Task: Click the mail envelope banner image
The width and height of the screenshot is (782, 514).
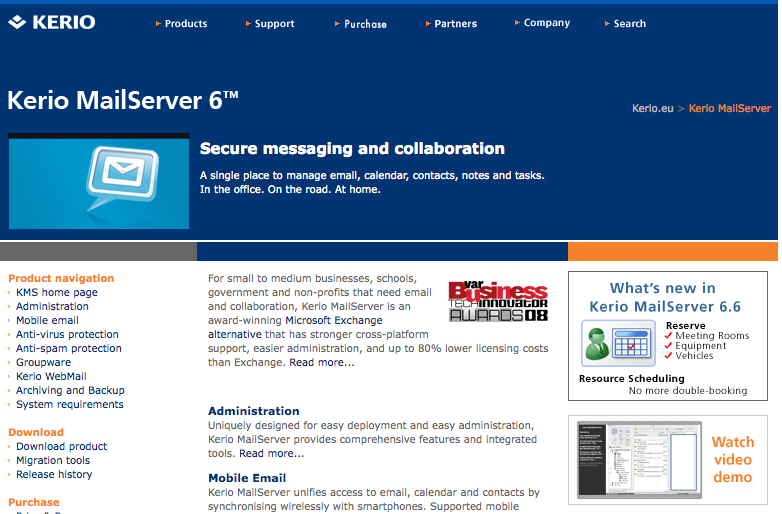Action: (x=99, y=181)
